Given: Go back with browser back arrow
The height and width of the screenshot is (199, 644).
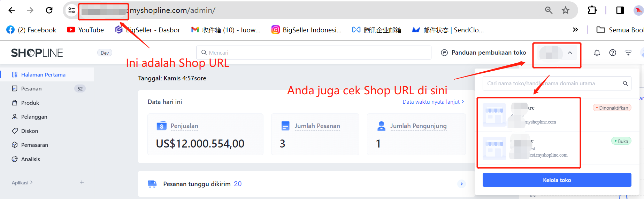Looking at the screenshot, I should click(11, 10).
